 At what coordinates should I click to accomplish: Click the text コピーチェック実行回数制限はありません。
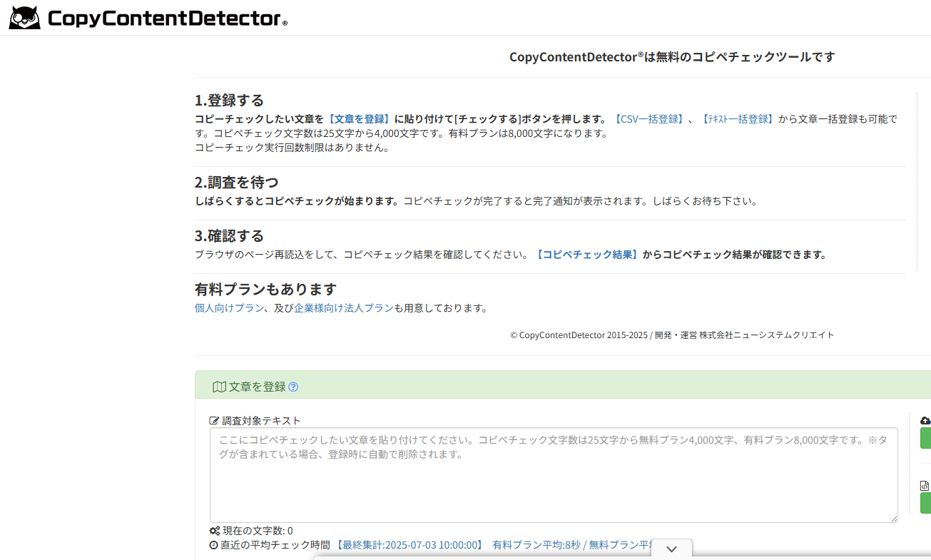coord(292,148)
